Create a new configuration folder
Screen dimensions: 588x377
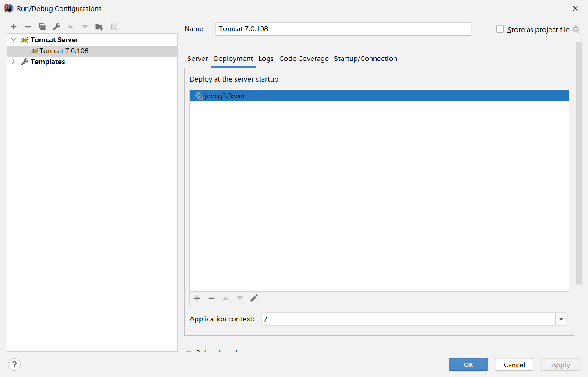99,27
